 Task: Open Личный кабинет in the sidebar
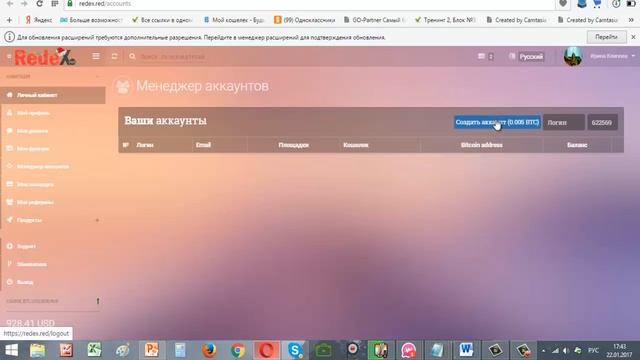[x=53, y=95]
